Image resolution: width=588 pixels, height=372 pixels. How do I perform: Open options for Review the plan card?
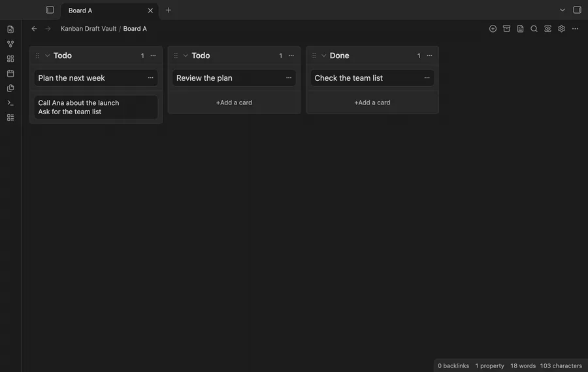coord(289,78)
